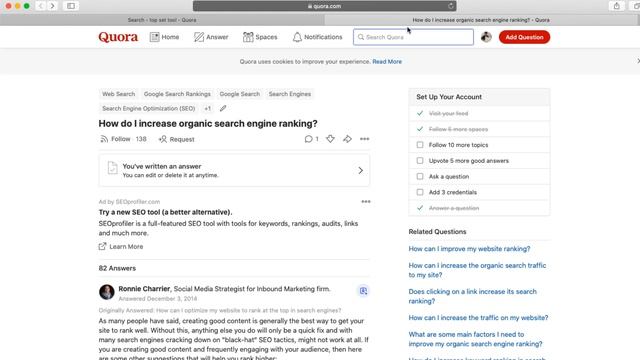
Task: Open 'Does clicking on a link' related question
Action: tap(473, 296)
